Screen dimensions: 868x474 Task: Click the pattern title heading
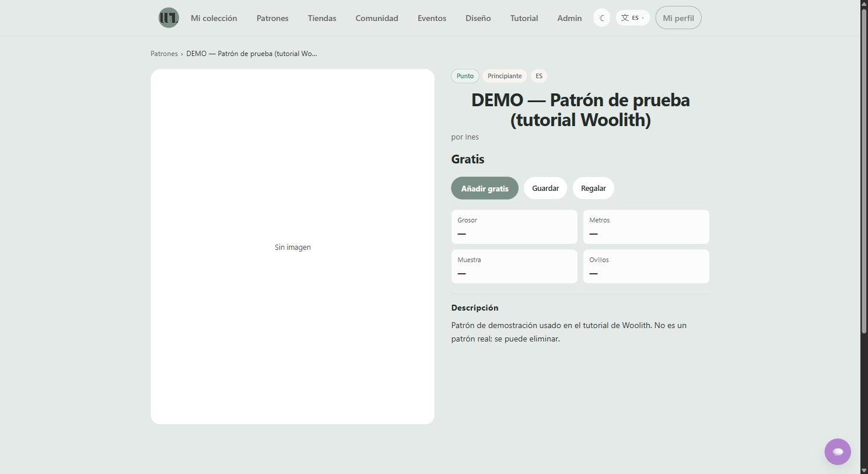click(580, 110)
